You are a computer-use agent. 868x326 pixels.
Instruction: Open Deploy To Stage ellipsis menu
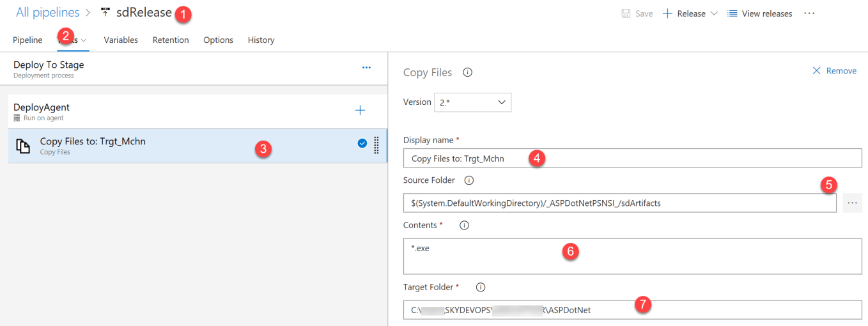pos(366,67)
